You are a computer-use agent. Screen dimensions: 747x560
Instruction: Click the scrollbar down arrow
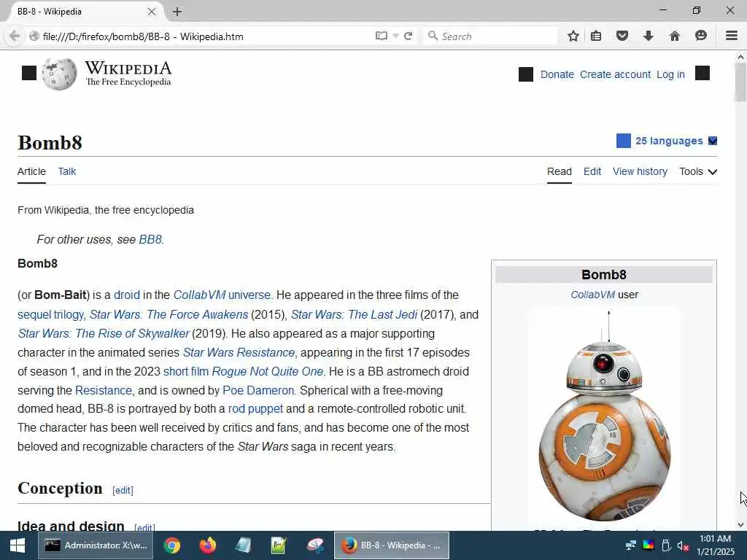click(740, 525)
